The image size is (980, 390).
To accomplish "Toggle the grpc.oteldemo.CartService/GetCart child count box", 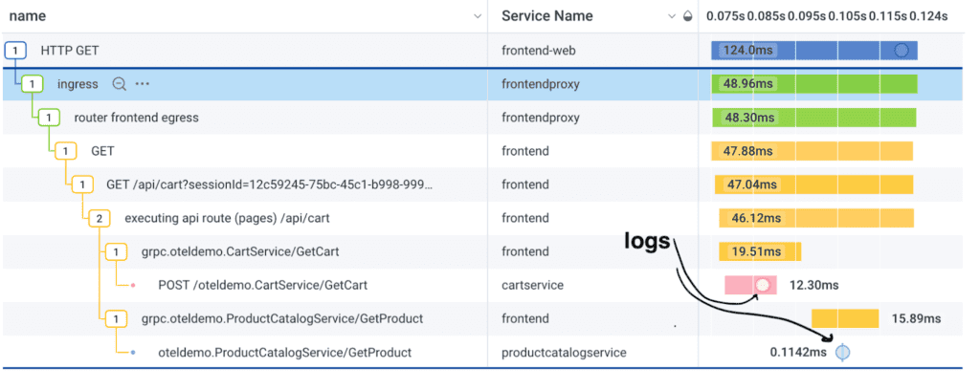I will [x=115, y=251].
